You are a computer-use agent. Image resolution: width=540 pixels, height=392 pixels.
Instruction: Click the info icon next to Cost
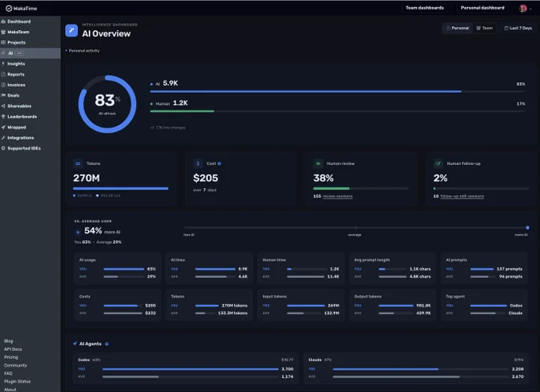pos(219,163)
